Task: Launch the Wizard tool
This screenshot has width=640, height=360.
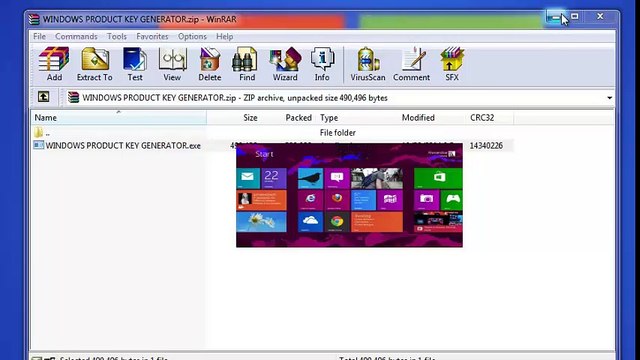Action: coord(285,64)
